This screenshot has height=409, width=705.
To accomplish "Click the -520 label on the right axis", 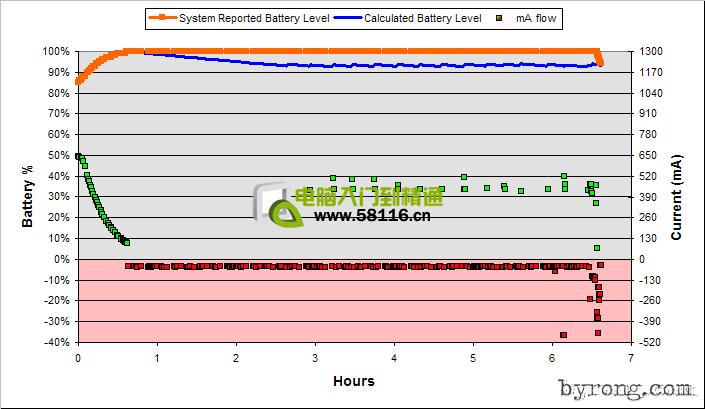I will pyautogui.click(x=652, y=342).
